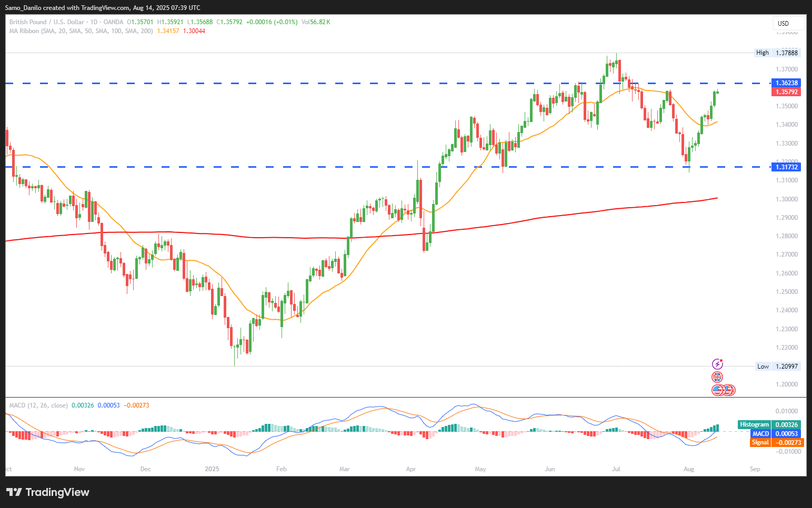Click the 0.01000 MACD axis tick
The height and width of the screenshot is (508, 812).
(787, 411)
